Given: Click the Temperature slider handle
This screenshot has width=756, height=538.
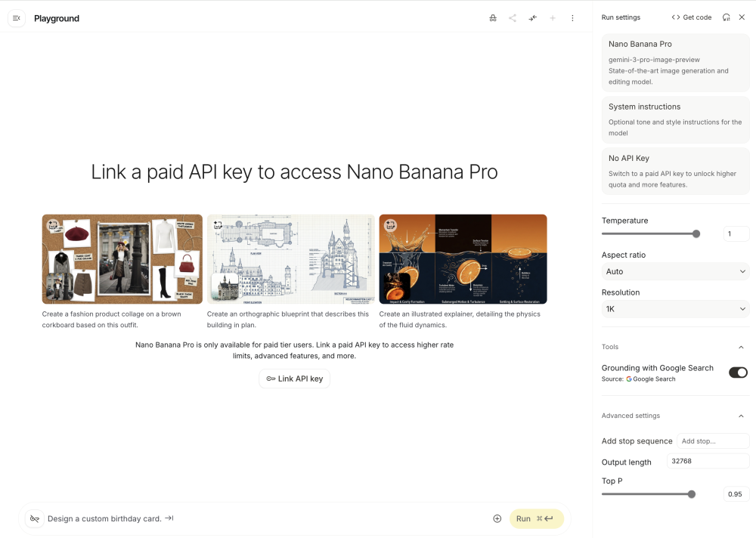Looking at the screenshot, I should click(x=696, y=234).
